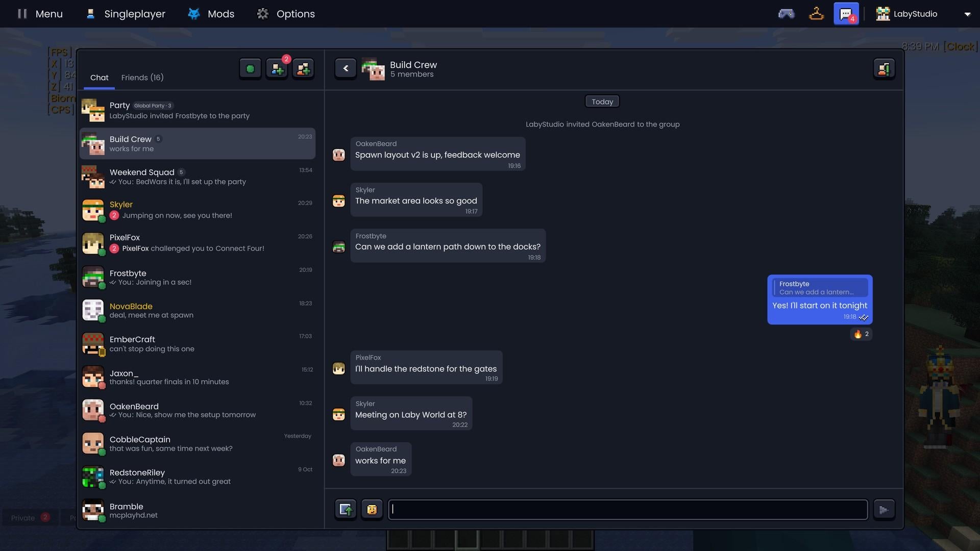Open the Bramble conversation
Viewport: 980px width, 551px height.
pos(198,510)
